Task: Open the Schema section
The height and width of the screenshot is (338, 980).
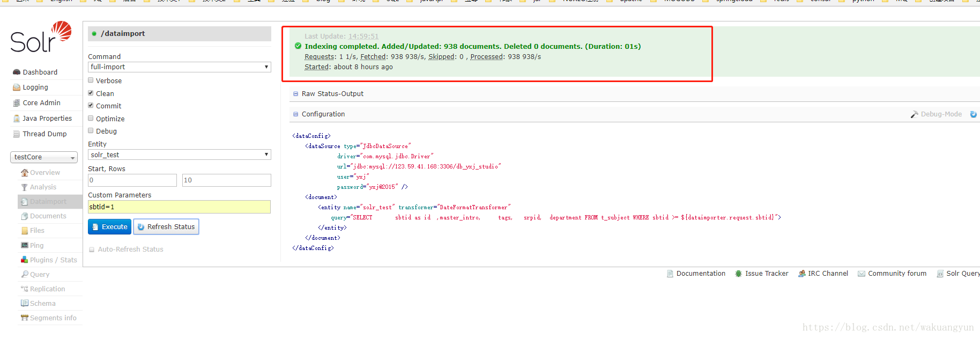Action: [43, 304]
